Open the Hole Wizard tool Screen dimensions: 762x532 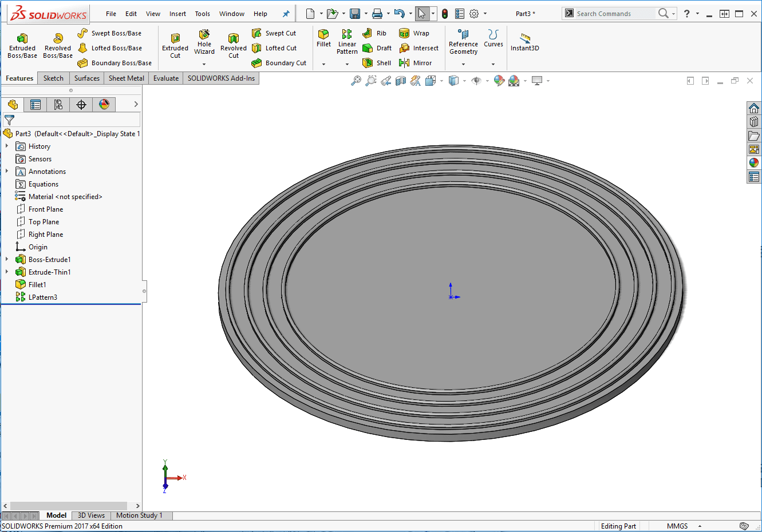click(204, 42)
